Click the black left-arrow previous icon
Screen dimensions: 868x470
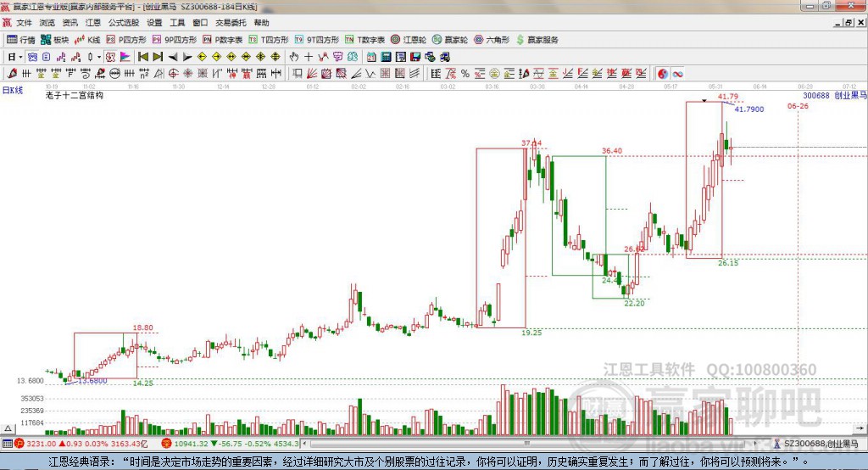point(173,57)
